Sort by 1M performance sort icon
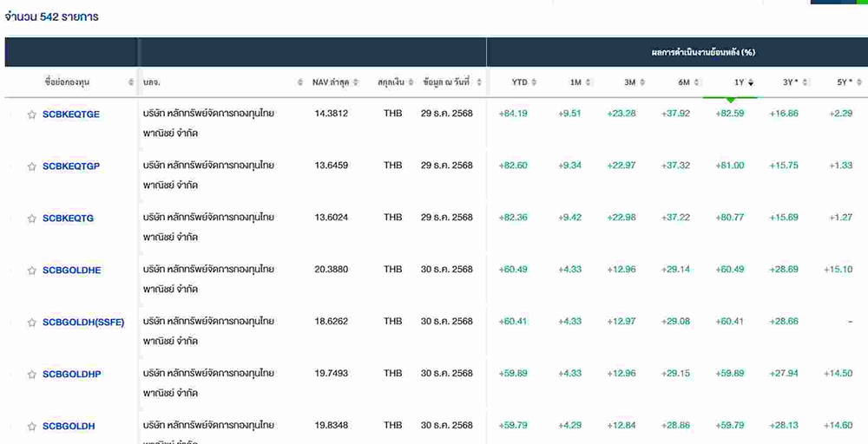Image resolution: width=868 pixels, height=444 pixels. click(588, 82)
